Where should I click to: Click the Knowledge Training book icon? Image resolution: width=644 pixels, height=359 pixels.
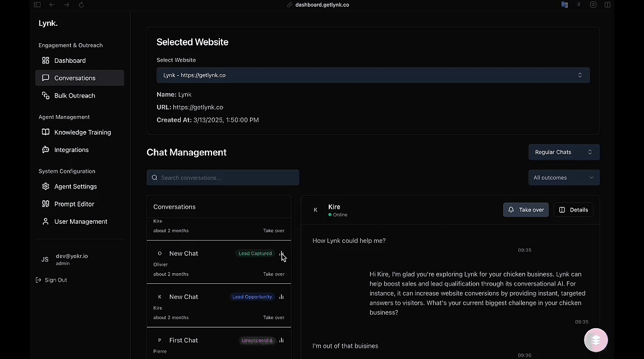click(45, 132)
